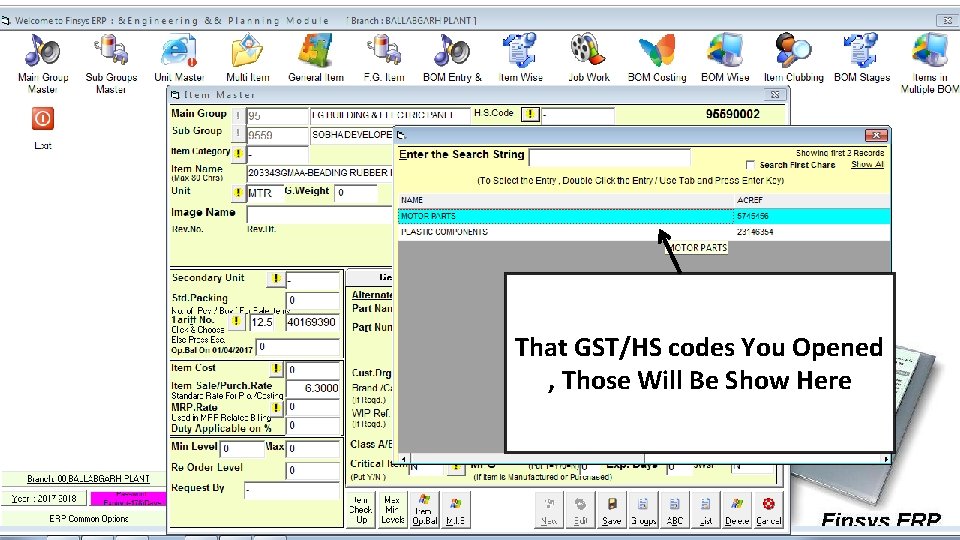Image resolution: width=960 pixels, height=540 pixels.
Task: Open General Item module icon
Action: click(316, 51)
